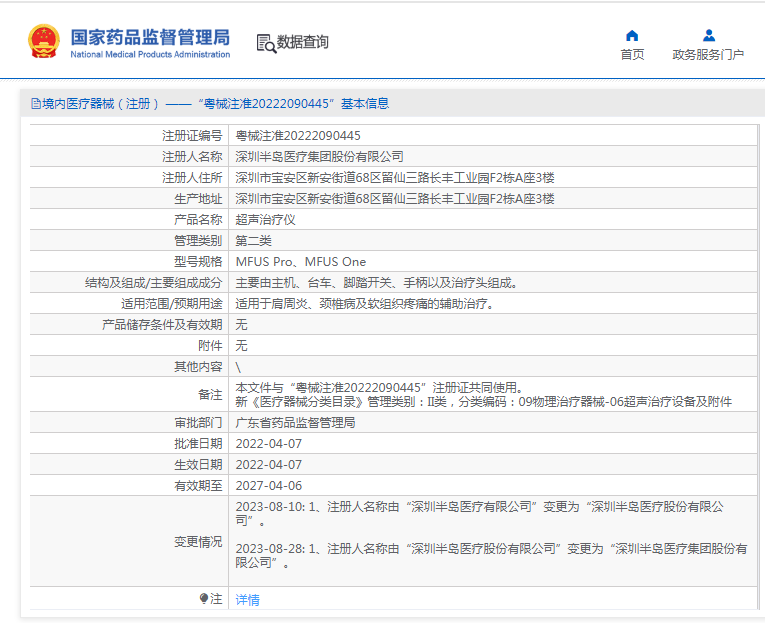765x623 pixels.
Task: Click the 备注 row label
Action: (210, 395)
